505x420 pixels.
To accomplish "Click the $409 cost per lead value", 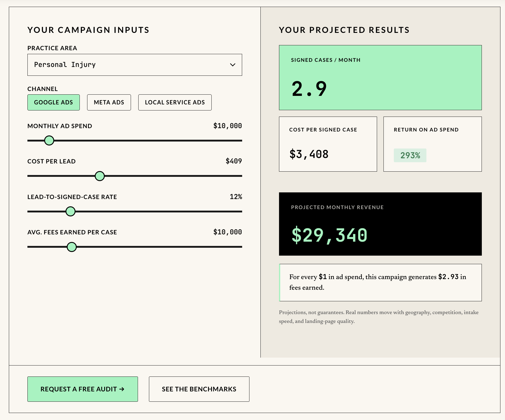I will coord(234,161).
